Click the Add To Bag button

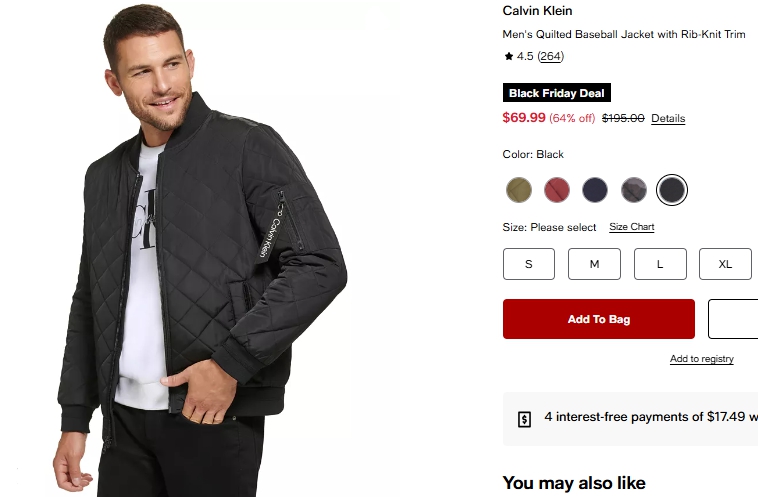click(x=598, y=319)
